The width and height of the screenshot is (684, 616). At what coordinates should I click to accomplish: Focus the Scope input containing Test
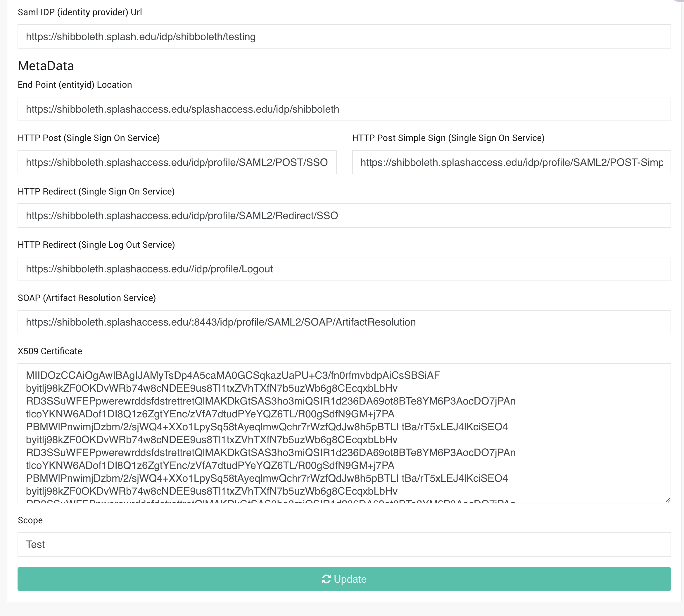344,544
